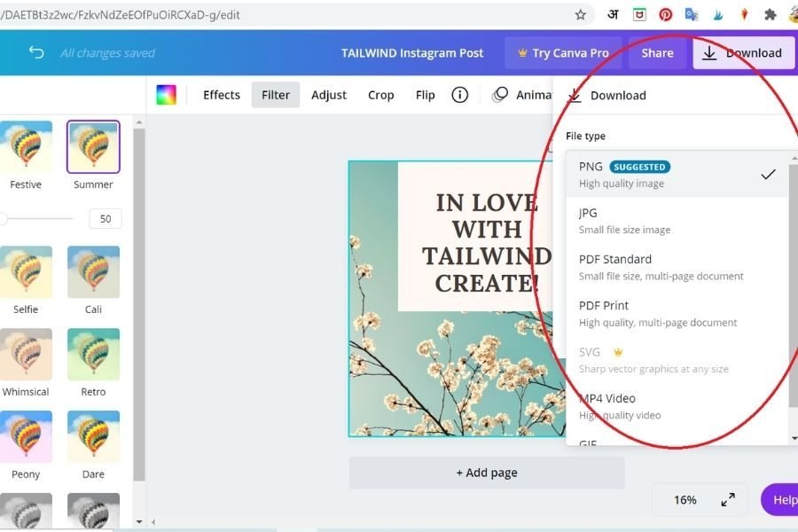The height and width of the screenshot is (532, 798).
Task: Open browser extensions puzzle icon
Action: 770,14
